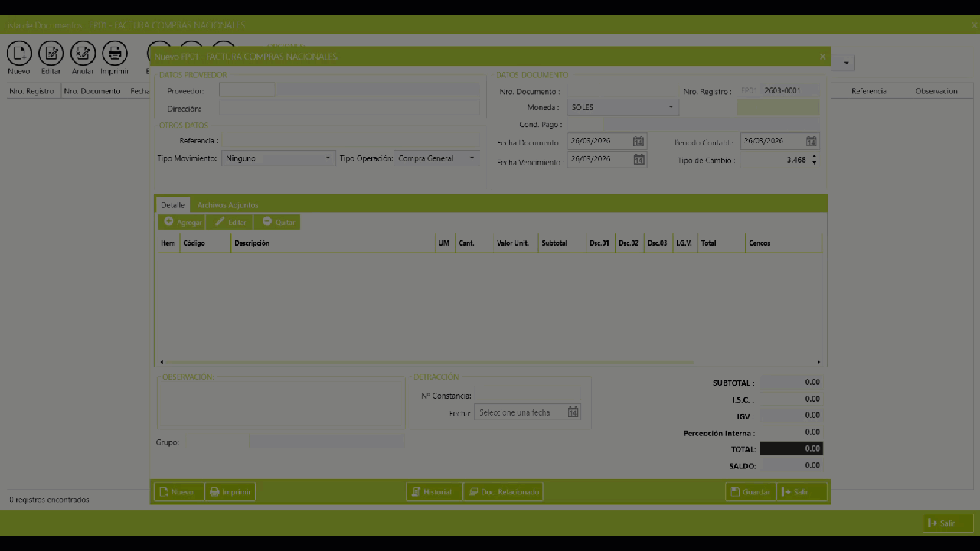
Task: Open Fecha Vencimiento calendar picker
Action: 639,159
